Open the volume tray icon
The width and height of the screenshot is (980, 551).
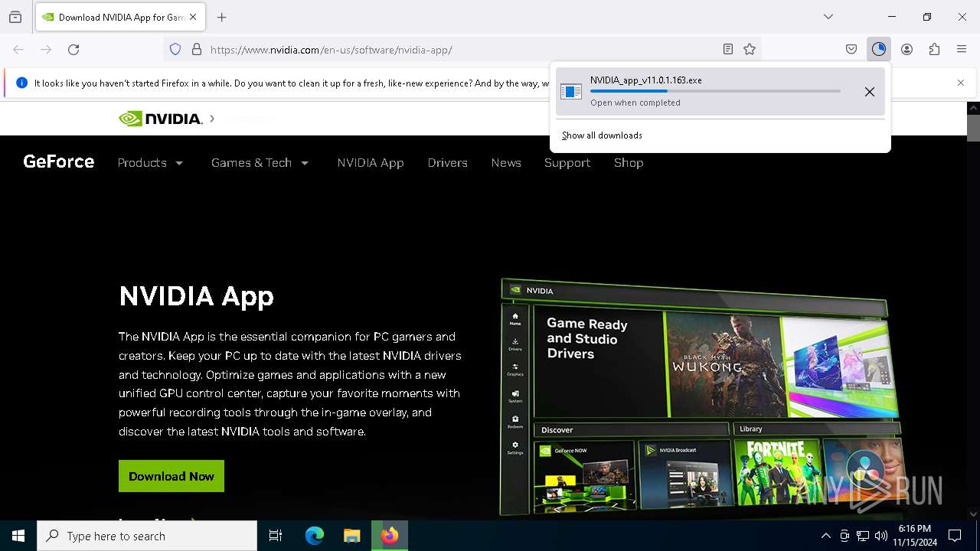(x=881, y=536)
